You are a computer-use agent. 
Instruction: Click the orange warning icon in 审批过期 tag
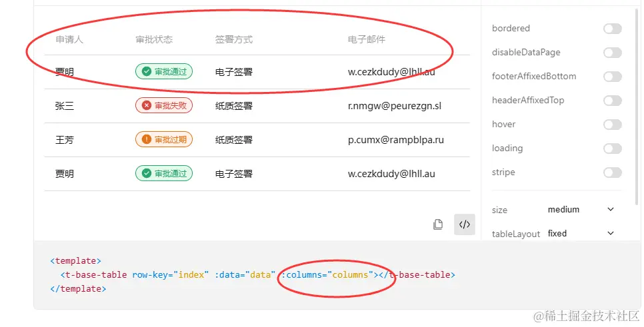click(147, 139)
